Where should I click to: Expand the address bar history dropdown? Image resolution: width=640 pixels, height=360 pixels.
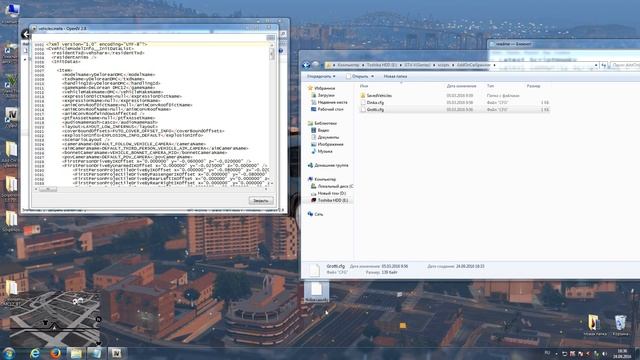[x=596, y=65]
